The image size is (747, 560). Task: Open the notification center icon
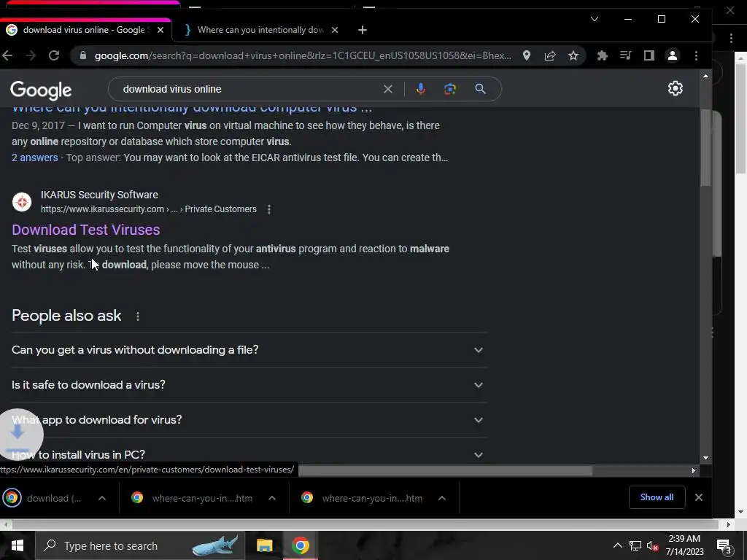724,545
